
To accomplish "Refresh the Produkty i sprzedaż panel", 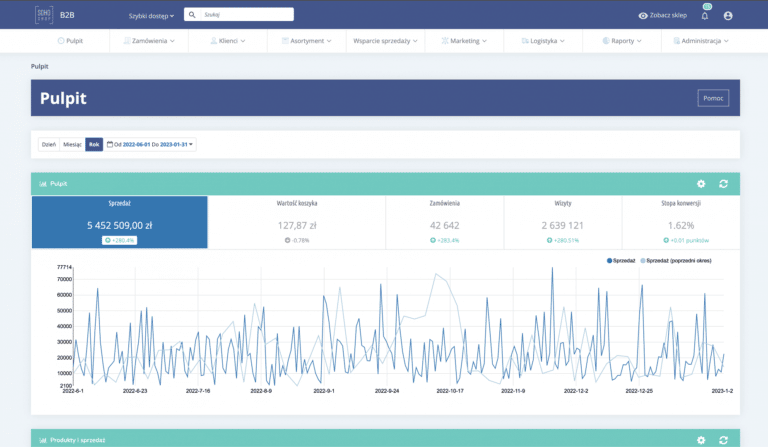I will tap(723, 439).
